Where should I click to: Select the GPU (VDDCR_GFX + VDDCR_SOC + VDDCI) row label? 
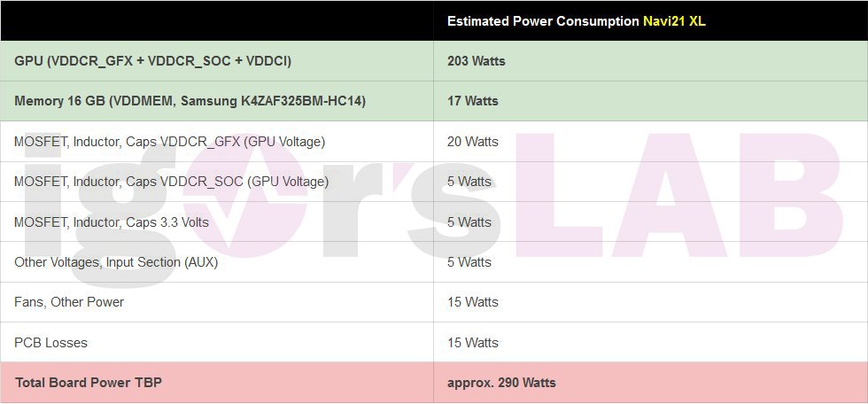[x=153, y=61]
